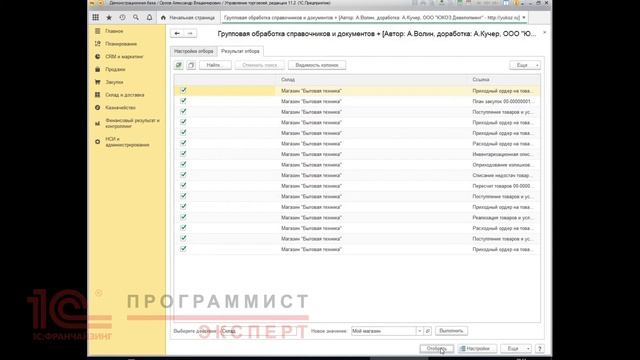Open the Главное section
Image resolution: width=640 pixels, height=360 pixels.
(114, 31)
